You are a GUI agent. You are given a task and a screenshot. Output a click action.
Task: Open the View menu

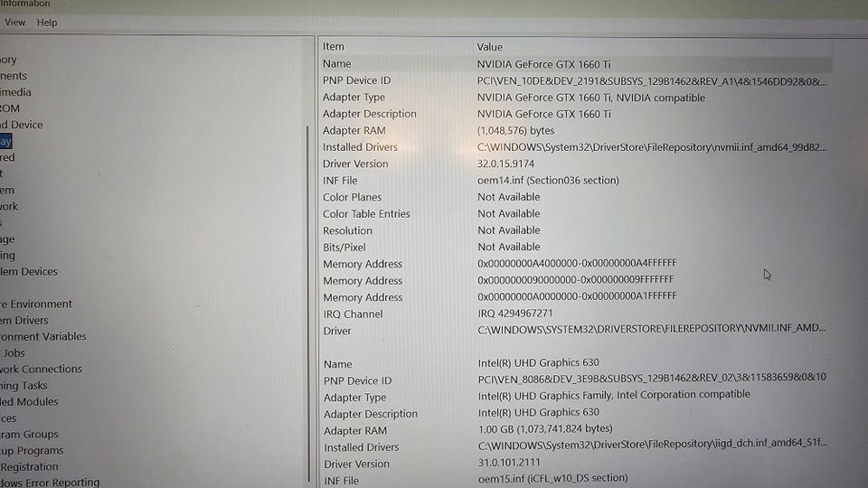(15, 23)
